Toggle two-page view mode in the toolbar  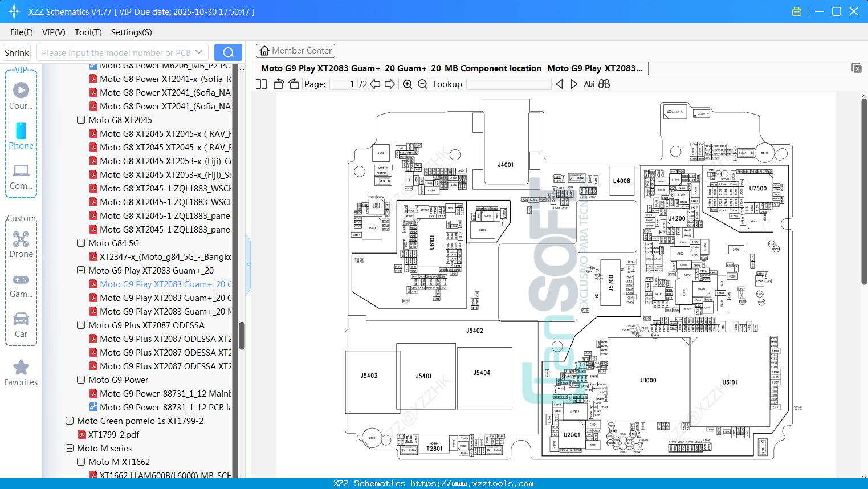pos(260,84)
